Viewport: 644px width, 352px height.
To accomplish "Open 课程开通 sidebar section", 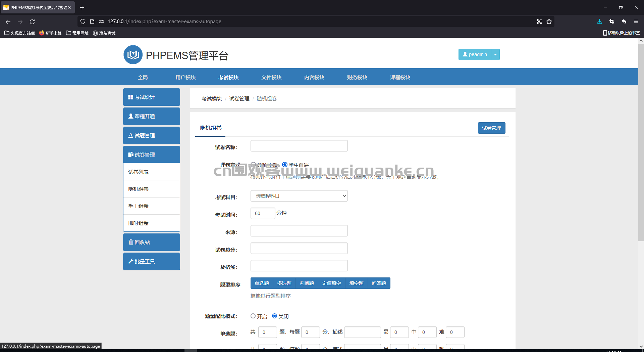I will tap(152, 116).
